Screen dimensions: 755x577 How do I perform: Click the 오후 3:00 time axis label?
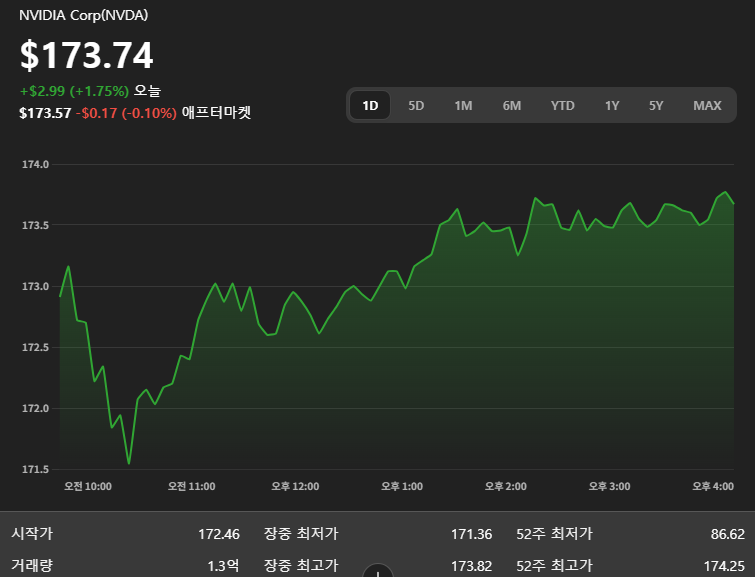pyautogui.click(x=610, y=486)
